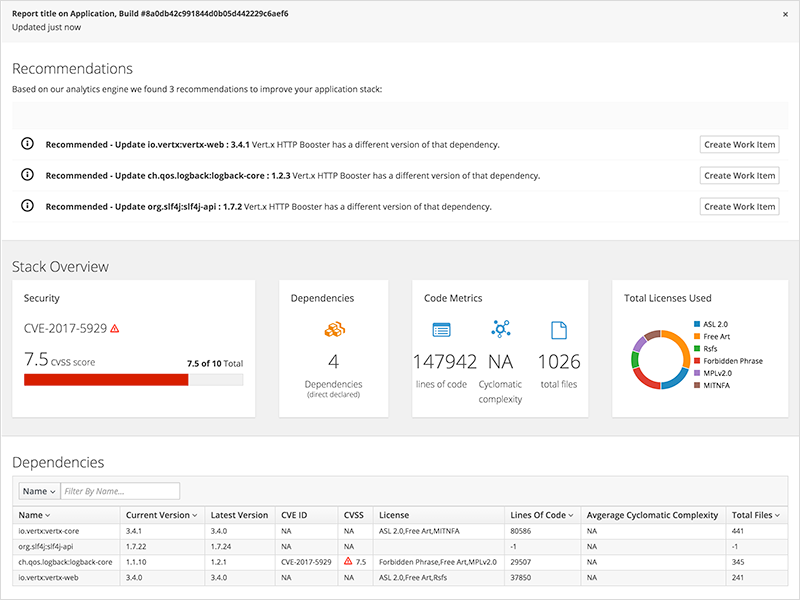800x600 pixels.
Task: Click warning icon in logback-core CVSS cell
Action: coord(348,562)
